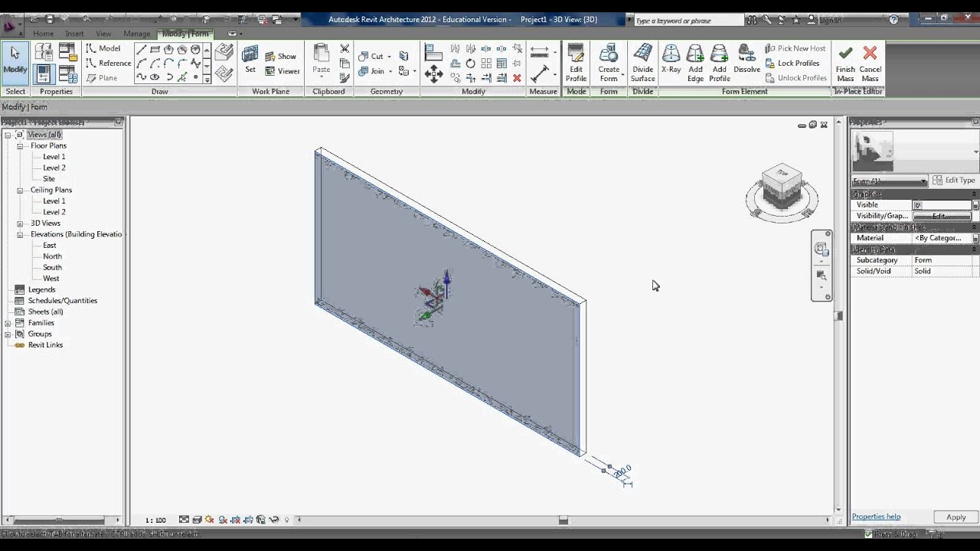Image resolution: width=980 pixels, height=551 pixels.
Task: Select the Rectangle draw tool
Action: pyautogui.click(x=155, y=49)
